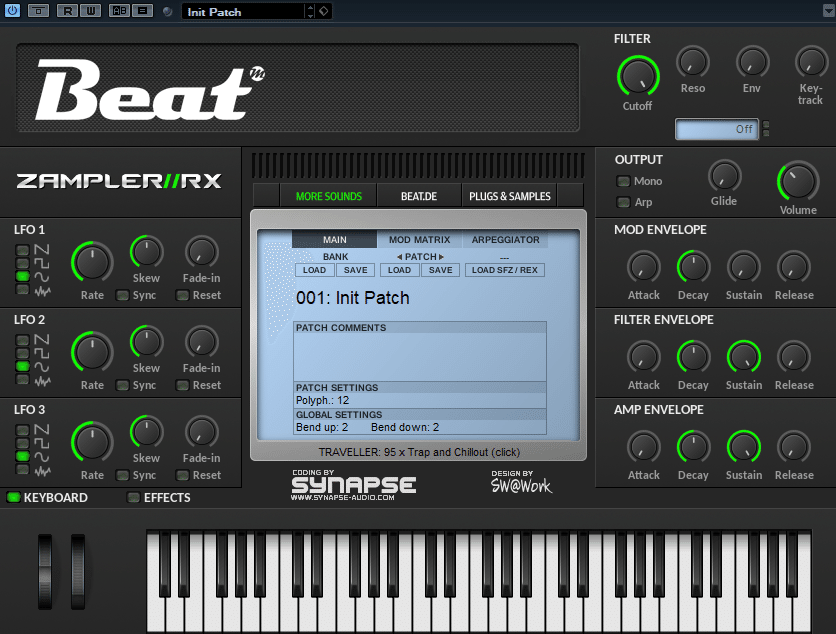Click Filter Envelope Release knob
836x634 pixels.
coord(794,357)
